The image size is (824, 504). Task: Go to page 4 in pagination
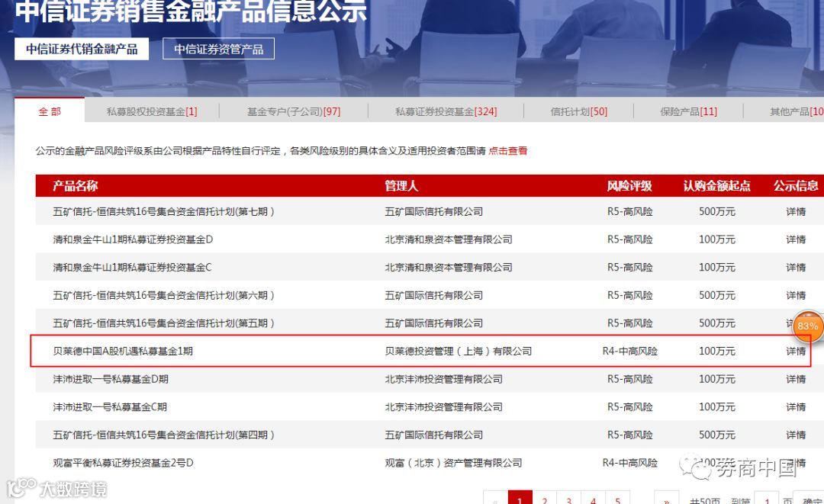coord(594,498)
